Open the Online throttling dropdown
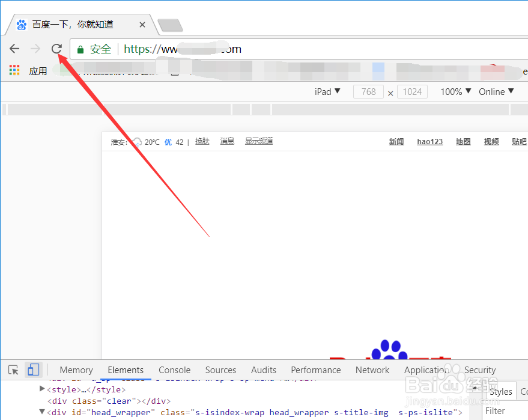Viewport: 528px width, 420px height. (496, 91)
